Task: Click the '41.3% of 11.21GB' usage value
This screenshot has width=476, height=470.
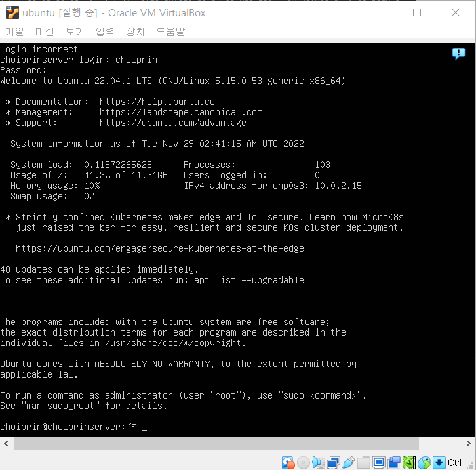Action: point(126,175)
